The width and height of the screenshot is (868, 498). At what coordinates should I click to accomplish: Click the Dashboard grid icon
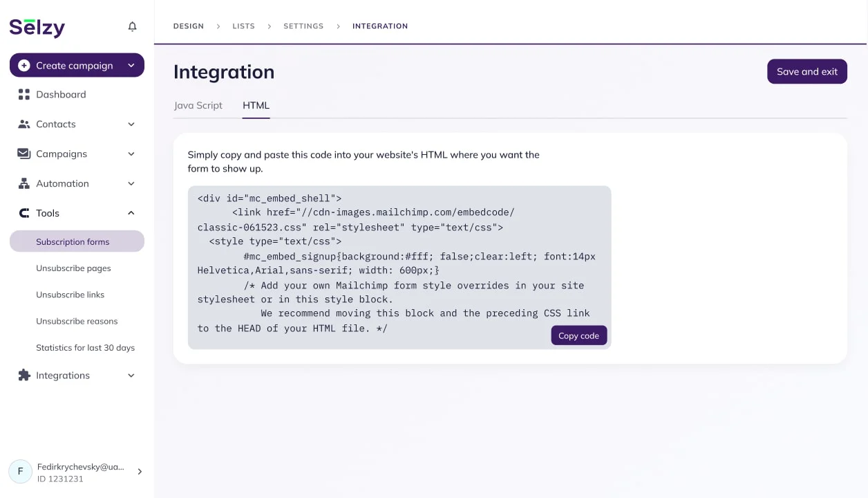click(24, 95)
